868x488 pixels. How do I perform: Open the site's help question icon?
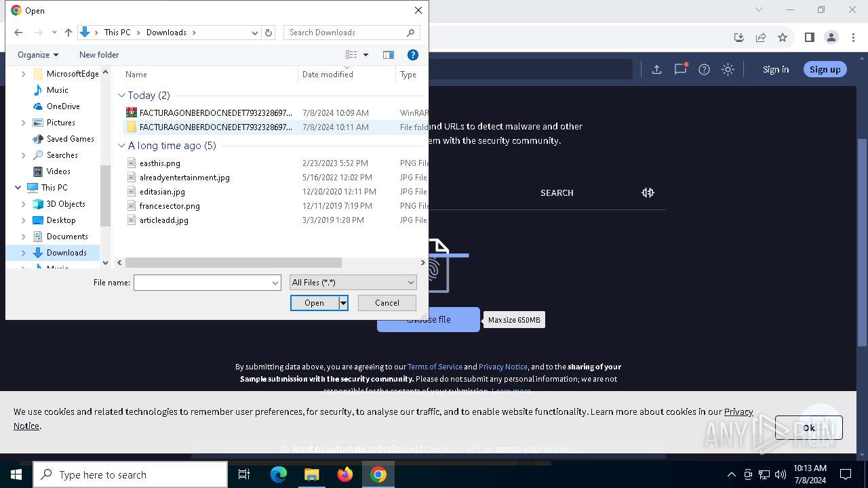704,69
